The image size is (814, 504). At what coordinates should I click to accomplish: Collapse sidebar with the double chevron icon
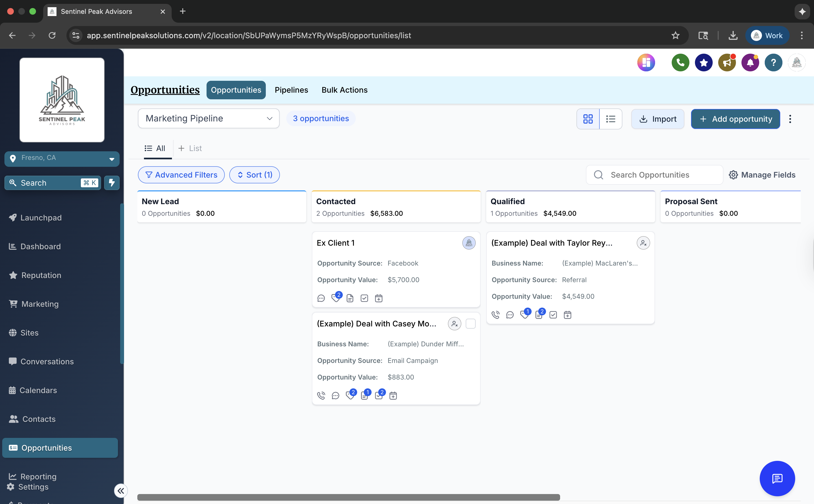tap(120, 491)
